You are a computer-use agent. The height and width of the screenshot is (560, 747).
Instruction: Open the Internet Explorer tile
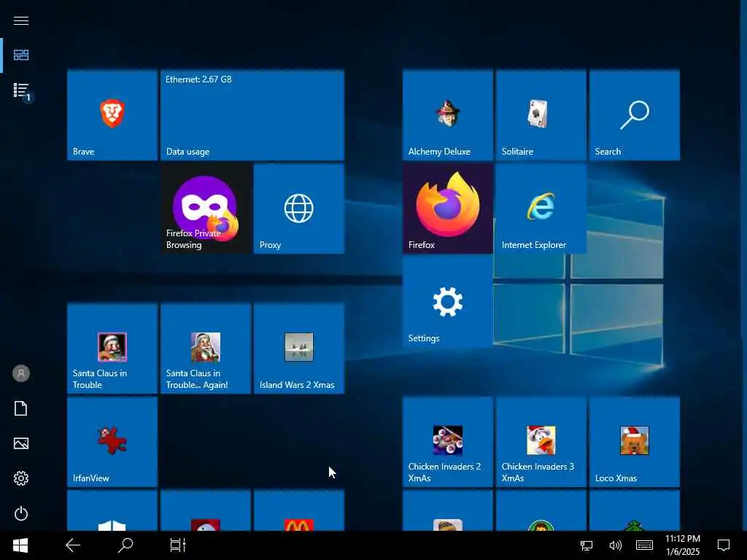coord(541,209)
